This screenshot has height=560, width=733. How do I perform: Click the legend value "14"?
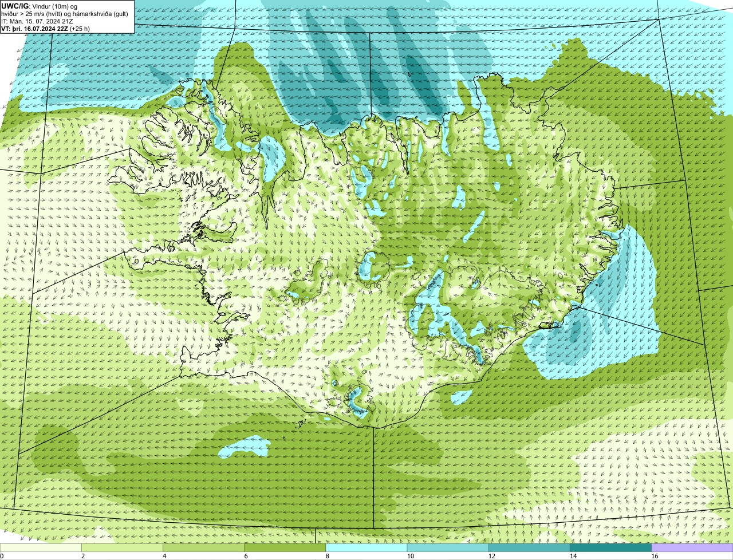pos(573,556)
